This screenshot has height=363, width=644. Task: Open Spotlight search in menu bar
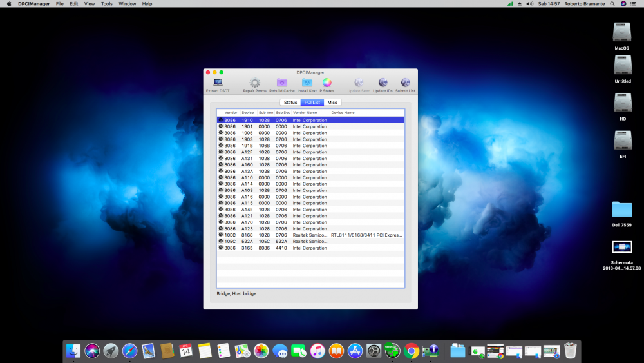coord(612,4)
